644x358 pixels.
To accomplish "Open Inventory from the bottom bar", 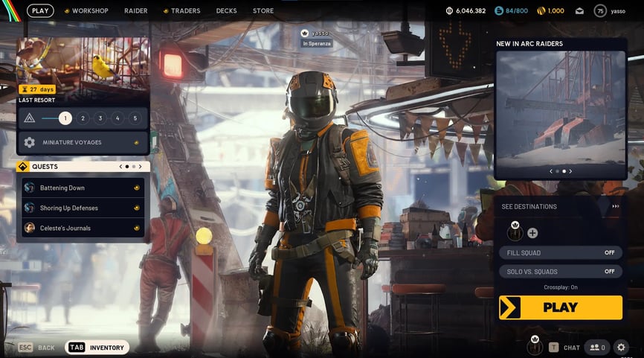I will pos(97,348).
